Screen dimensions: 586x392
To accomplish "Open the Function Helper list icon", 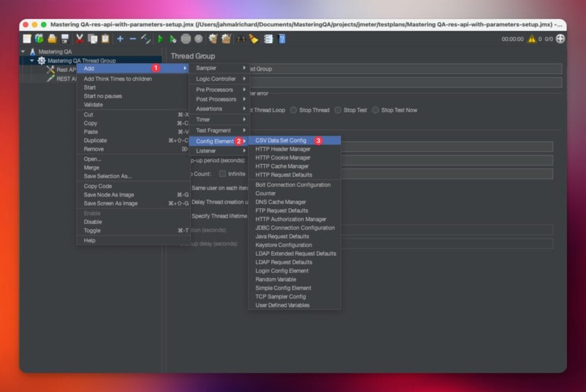I will pos(268,39).
